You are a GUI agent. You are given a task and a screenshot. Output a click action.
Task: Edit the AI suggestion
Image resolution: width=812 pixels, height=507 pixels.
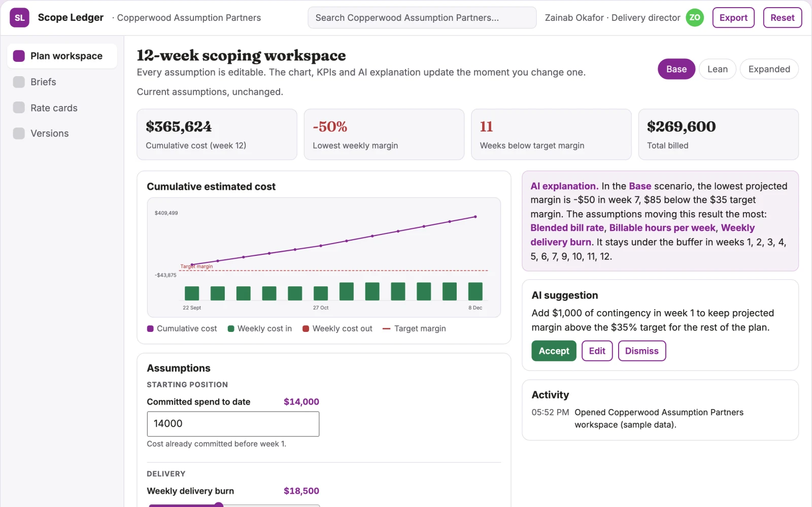(597, 351)
